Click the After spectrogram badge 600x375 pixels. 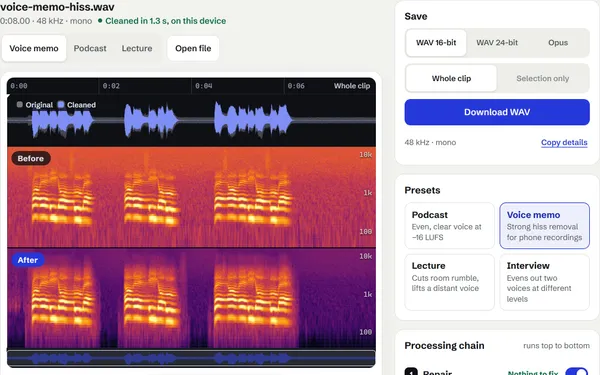click(x=28, y=260)
